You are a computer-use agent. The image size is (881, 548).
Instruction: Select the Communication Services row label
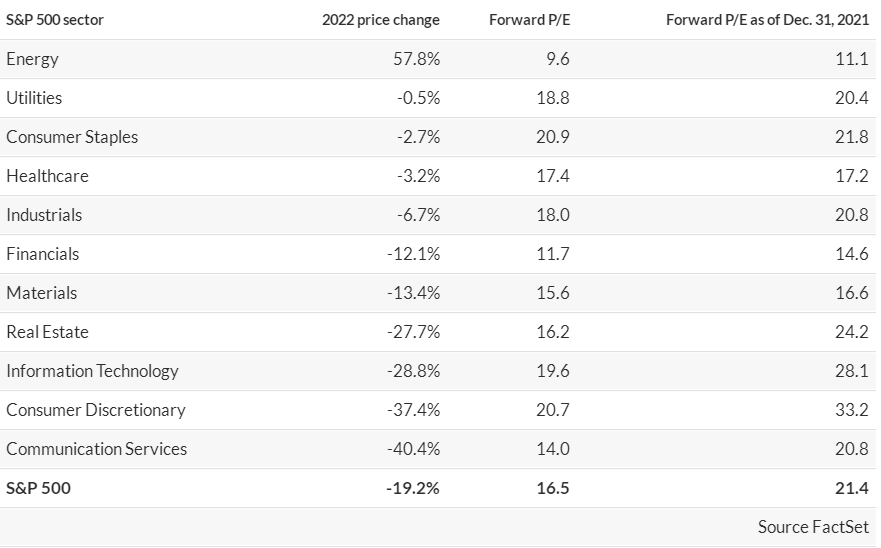tap(97, 449)
